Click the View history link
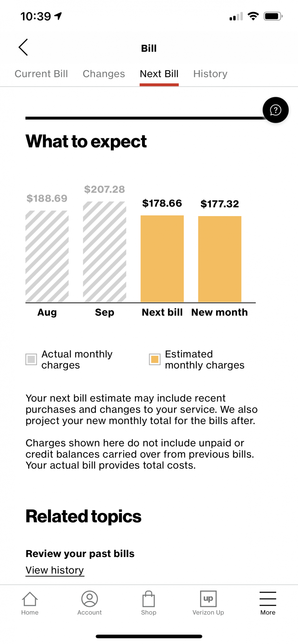This screenshot has height=644, width=298. point(55,570)
